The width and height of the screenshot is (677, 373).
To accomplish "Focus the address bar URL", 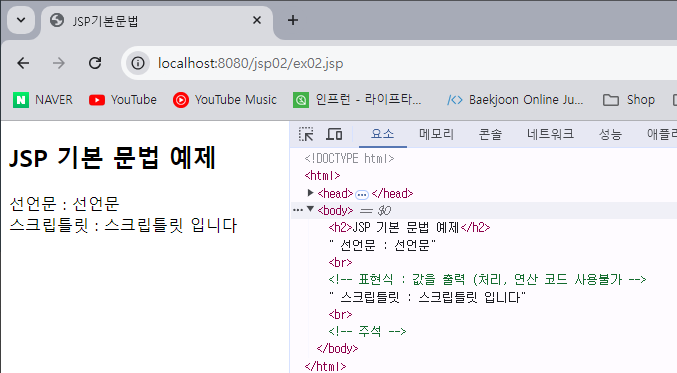I will [x=250, y=63].
